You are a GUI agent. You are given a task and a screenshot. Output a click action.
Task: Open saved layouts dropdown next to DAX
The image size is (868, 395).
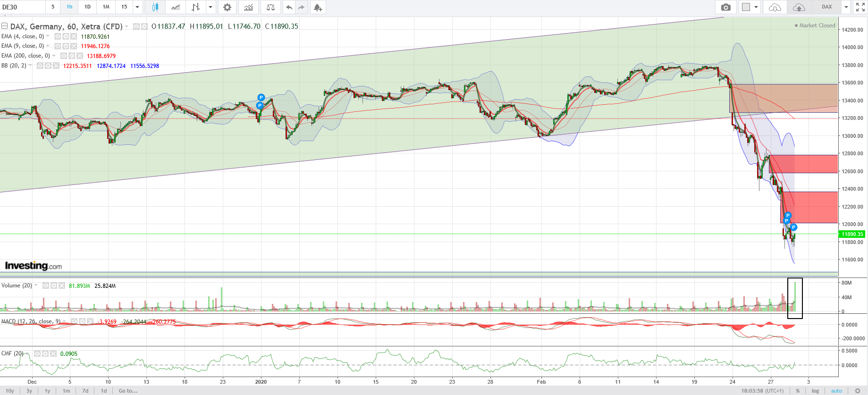(x=846, y=7)
